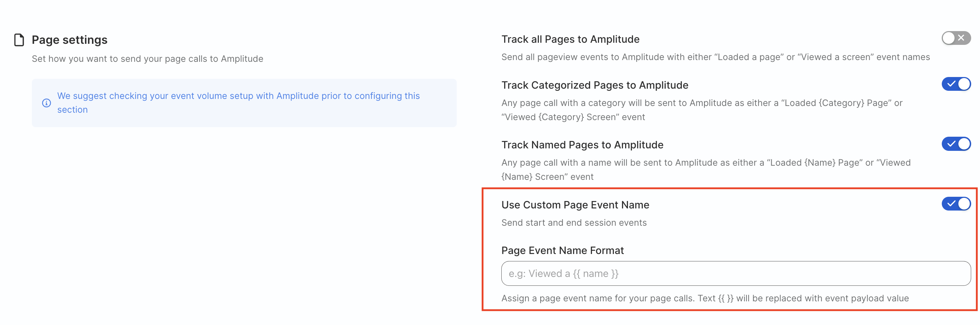Click the event volume suggestion banner text
The image size is (980, 325).
238,102
